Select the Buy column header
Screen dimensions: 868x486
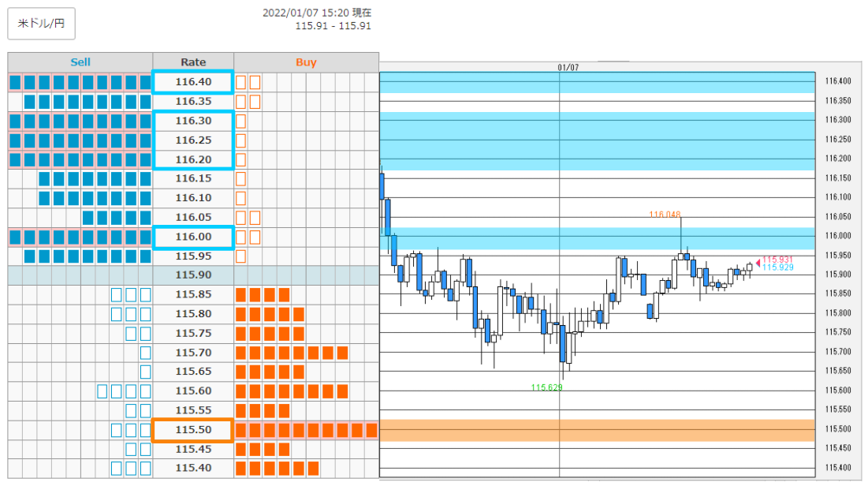click(x=306, y=62)
